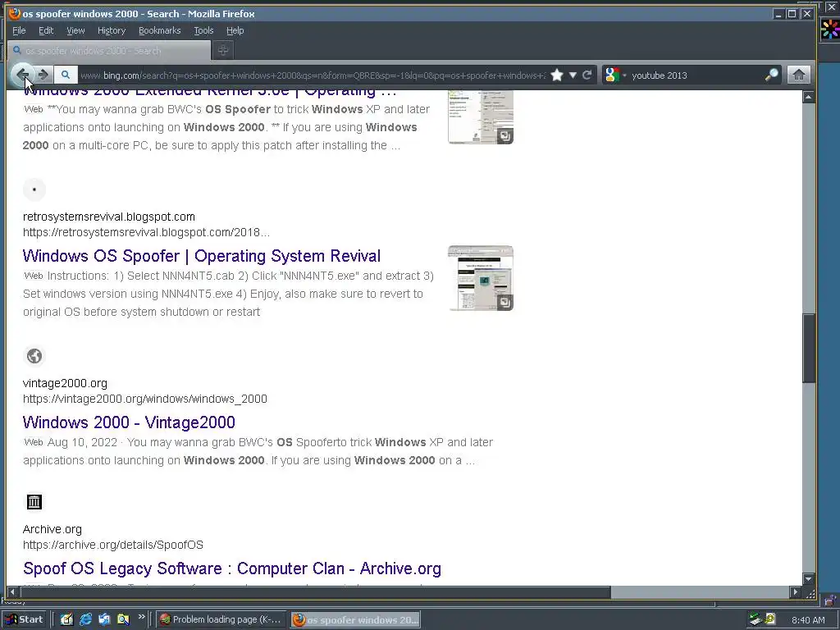
Task: Run search with the magnifying glass icon
Action: pyautogui.click(x=771, y=75)
